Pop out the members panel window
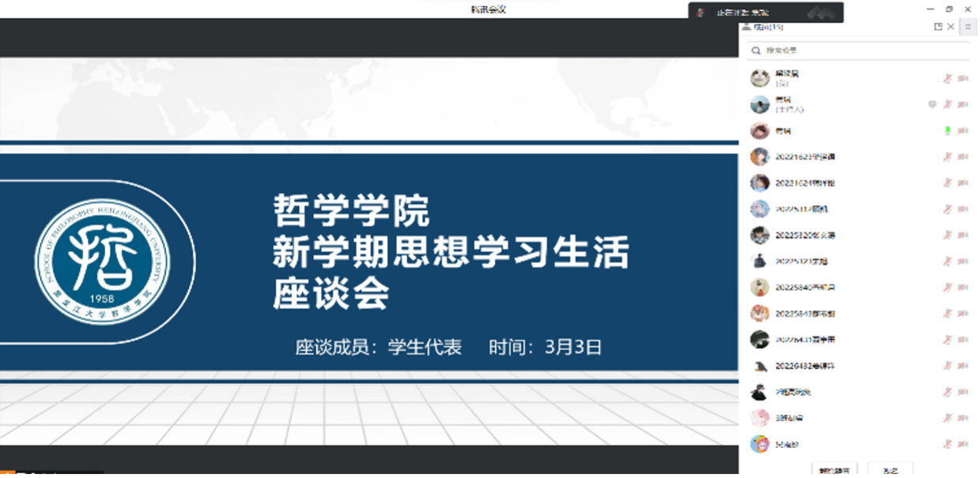The image size is (980, 478). (x=938, y=27)
